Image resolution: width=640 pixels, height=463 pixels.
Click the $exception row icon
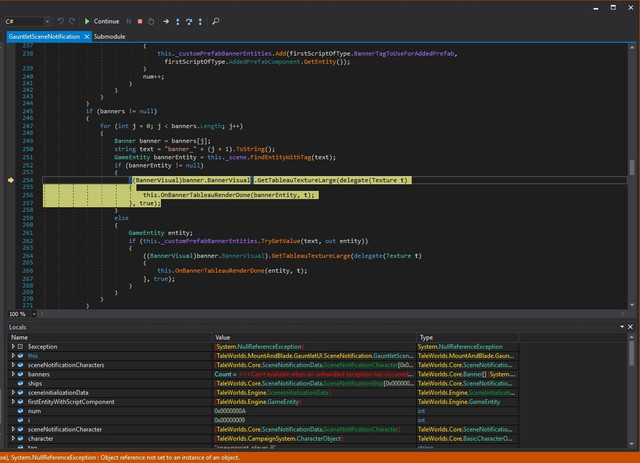click(20, 346)
